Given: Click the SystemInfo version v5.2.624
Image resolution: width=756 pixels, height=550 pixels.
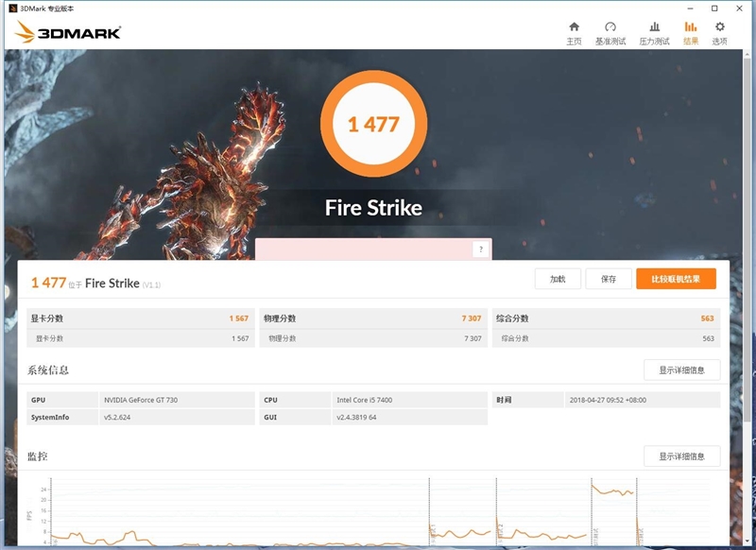Looking at the screenshot, I should coord(117,417).
